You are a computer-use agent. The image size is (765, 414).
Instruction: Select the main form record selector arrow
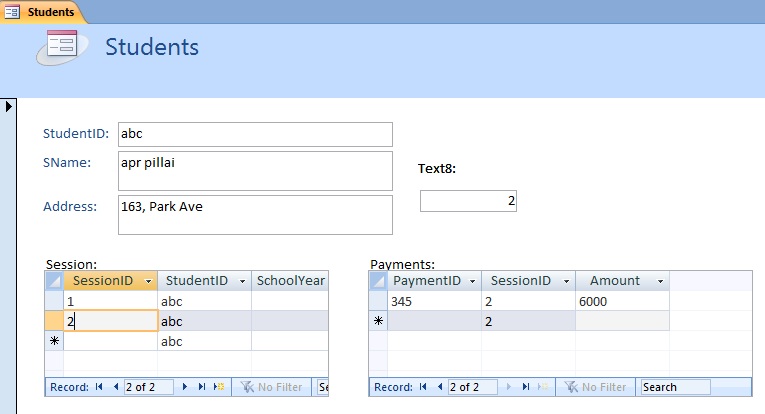tap(8, 106)
